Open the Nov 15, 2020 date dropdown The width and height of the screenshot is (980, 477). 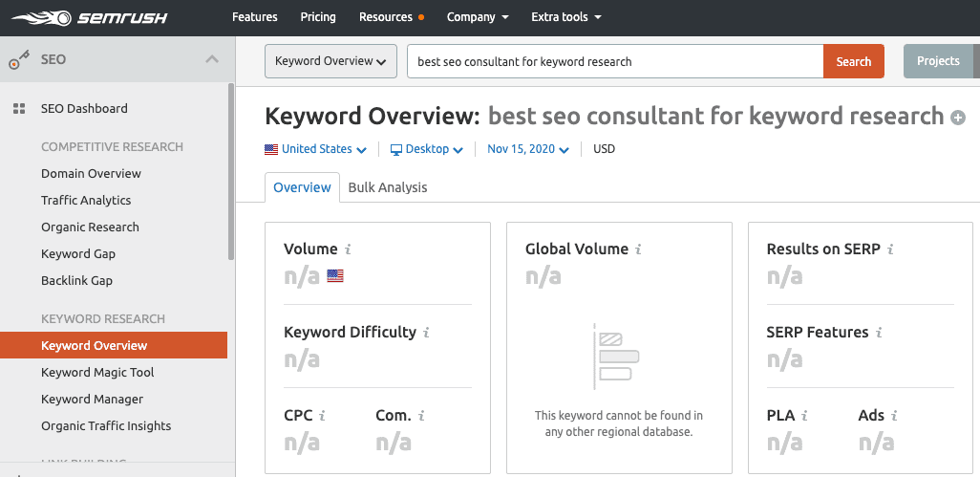pos(528,149)
